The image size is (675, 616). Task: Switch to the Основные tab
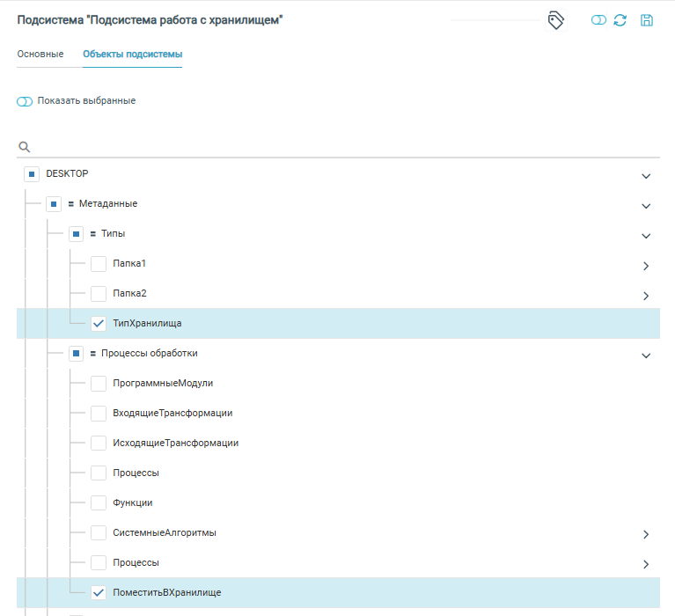tap(40, 55)
